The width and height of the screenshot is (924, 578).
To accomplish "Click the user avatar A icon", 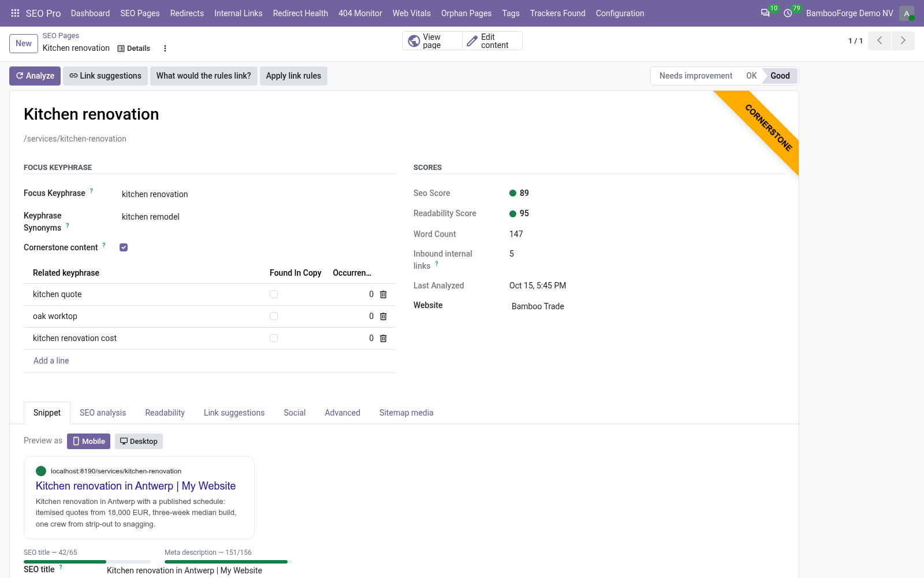I will [907, 13].
